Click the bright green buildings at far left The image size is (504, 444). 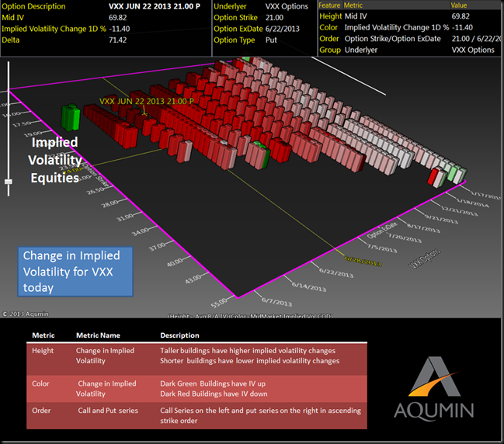pyautogui.click(x=71, y=117)
